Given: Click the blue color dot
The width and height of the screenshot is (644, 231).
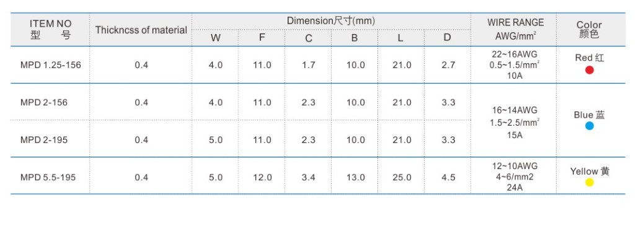Looking at the screenshot, I should pos(589,126).
